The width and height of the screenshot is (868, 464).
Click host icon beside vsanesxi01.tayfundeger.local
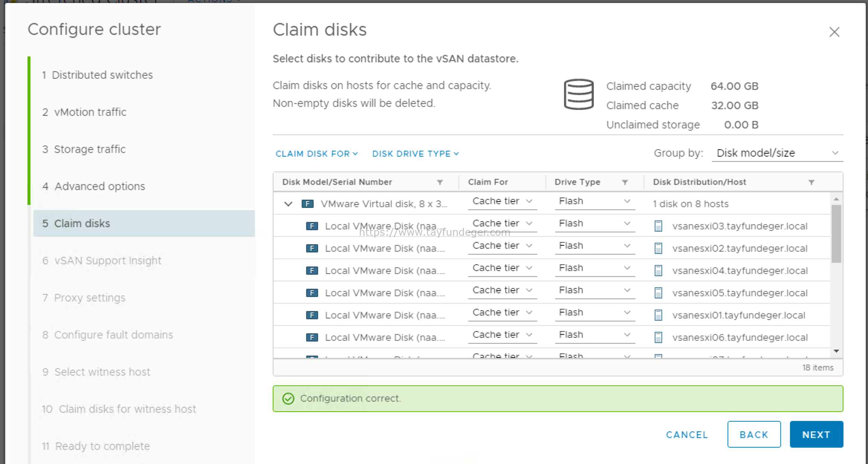coord(658,315)
